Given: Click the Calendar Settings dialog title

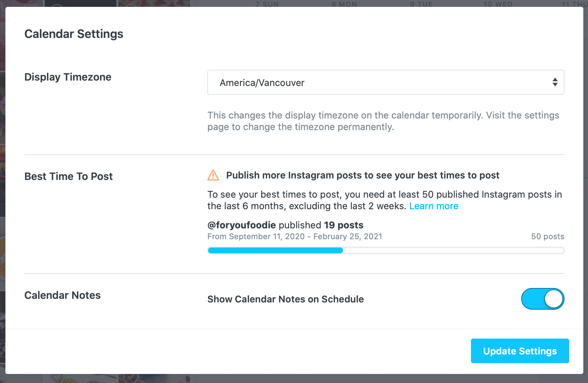Looking at the screenshot, I should pyautogui.click(x=74, y=34).
